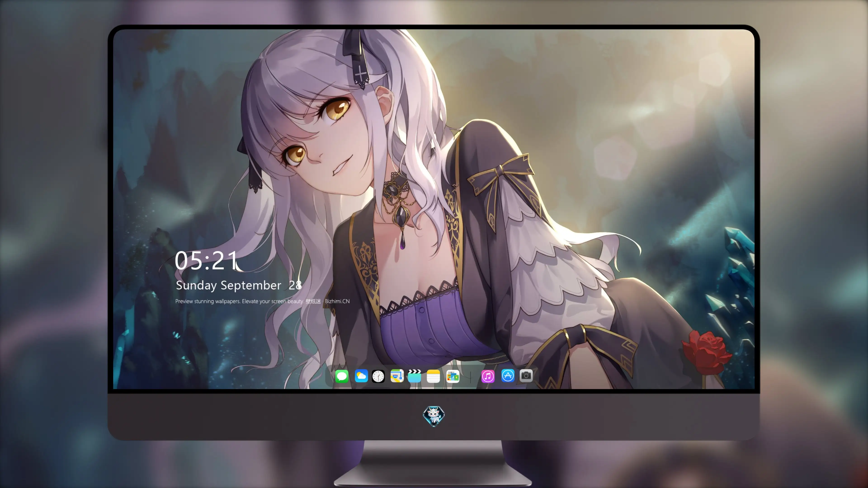Open the Camera app in the dock
This screenshot has width=868, height=488.
click(526, 375)
